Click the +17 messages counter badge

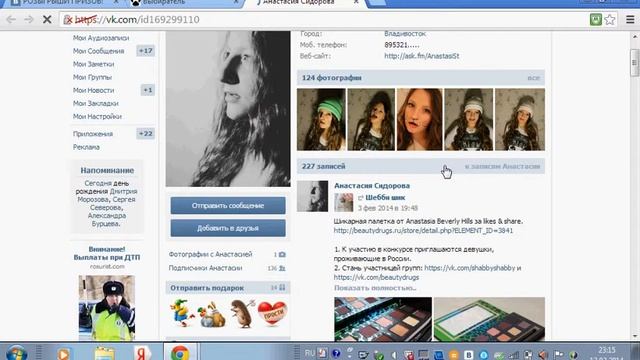click(145, 51)
